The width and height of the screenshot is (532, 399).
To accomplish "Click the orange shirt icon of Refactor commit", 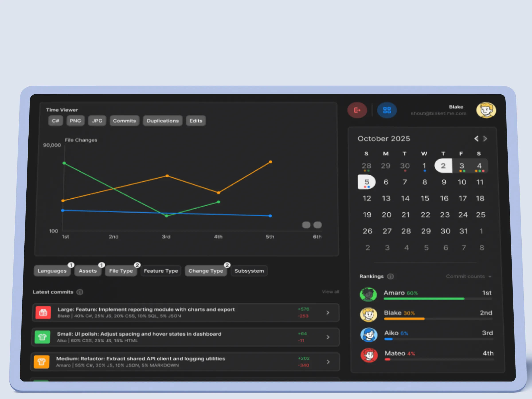I will point(41,362).
